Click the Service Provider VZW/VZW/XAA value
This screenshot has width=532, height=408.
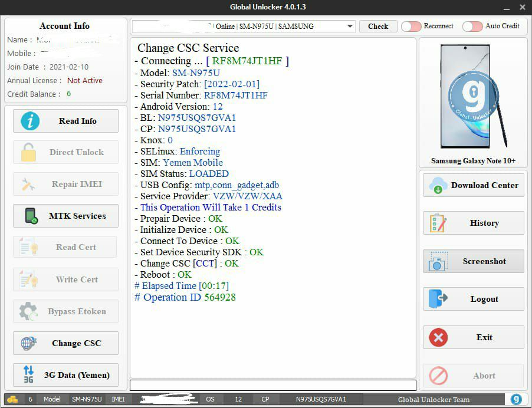pos(248,196)
